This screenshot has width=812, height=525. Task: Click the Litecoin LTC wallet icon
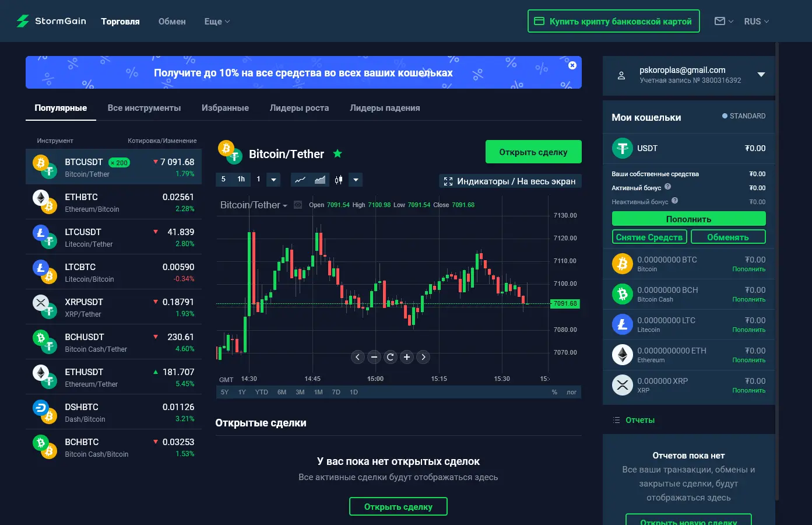(x=622, y=324)
